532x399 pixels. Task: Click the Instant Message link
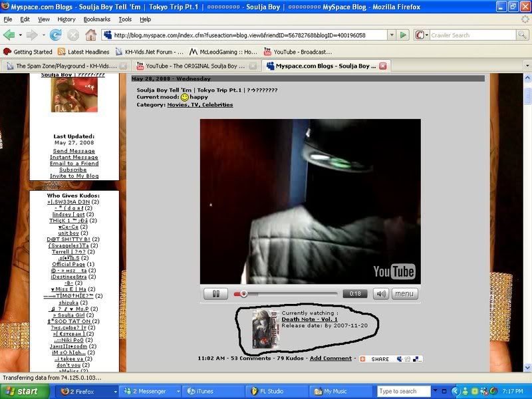tap(74, 157)
